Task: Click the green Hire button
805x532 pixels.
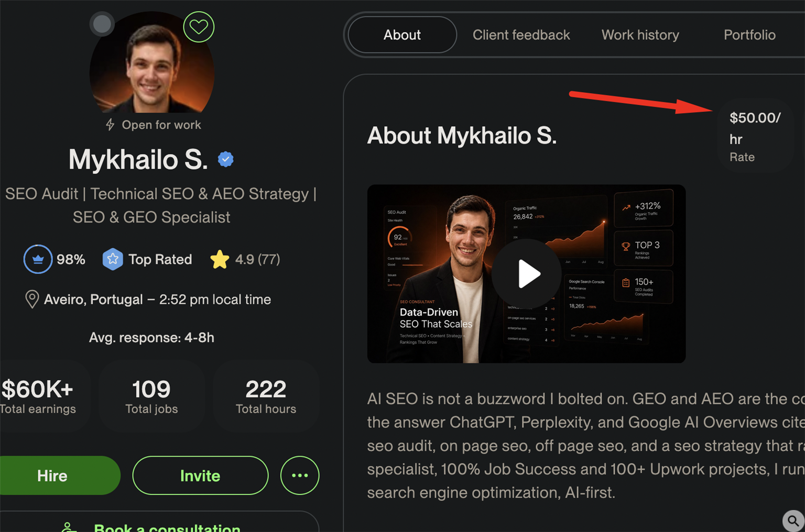Action: pos(52,475)
